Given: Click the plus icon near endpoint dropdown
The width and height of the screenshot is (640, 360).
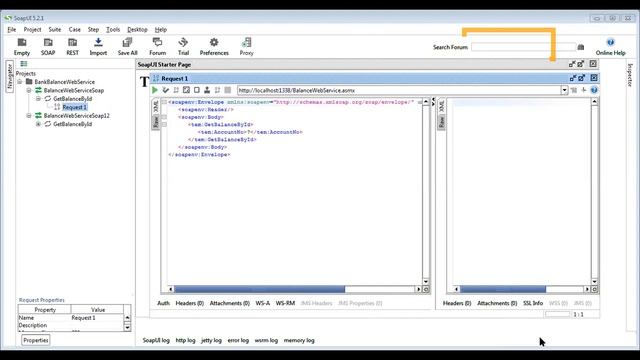Looking at the screenshot, I should [x=584, y=90].
